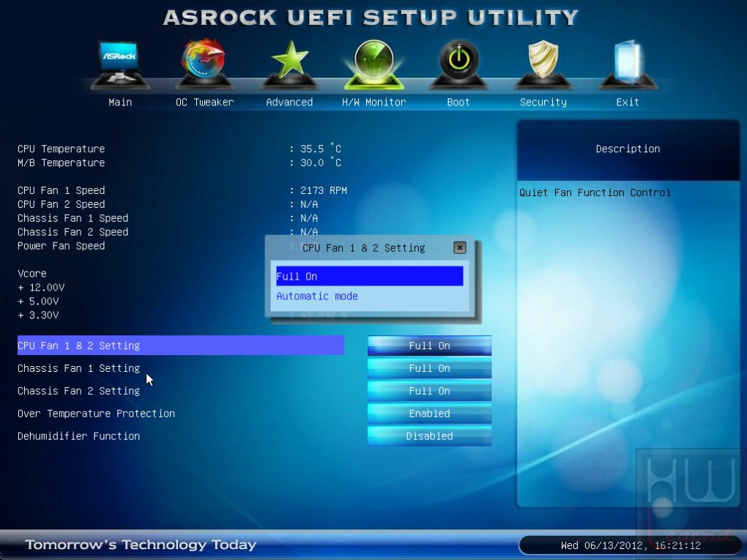Switch to the OC Tweaker tab label
The height and width of the screenshot is (560, 747).
(x=205, y=102)
